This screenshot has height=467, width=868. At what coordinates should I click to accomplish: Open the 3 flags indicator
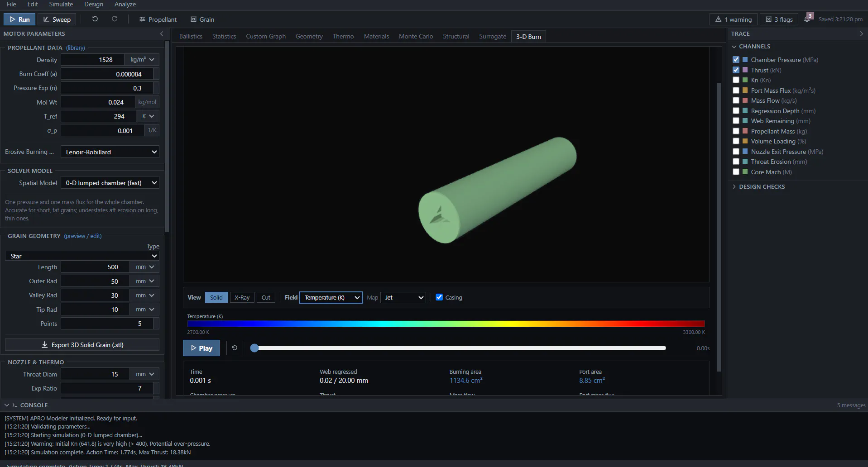point(779,19)
